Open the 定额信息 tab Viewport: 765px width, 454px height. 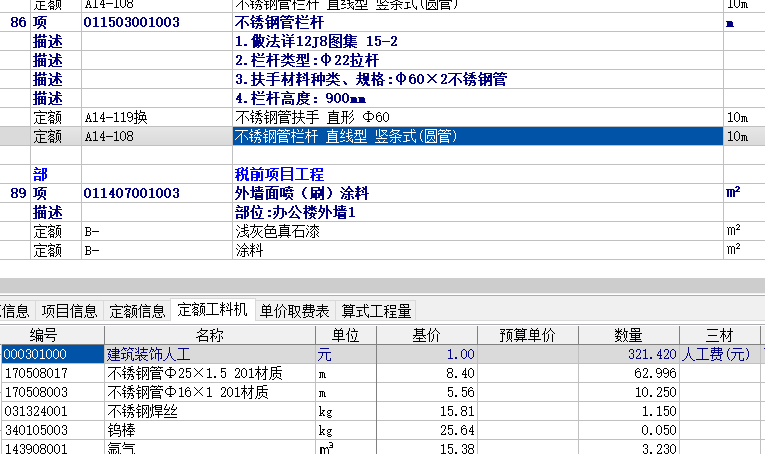pyautogui.click(x=137, y=311)
